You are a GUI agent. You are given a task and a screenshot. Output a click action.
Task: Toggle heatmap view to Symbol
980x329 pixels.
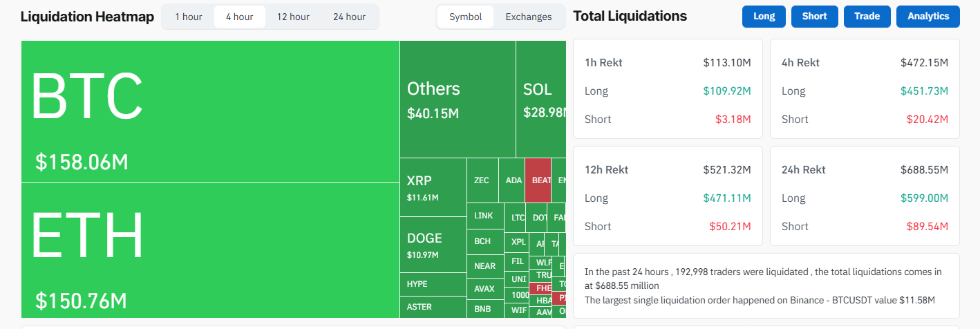tap(465, 17)
